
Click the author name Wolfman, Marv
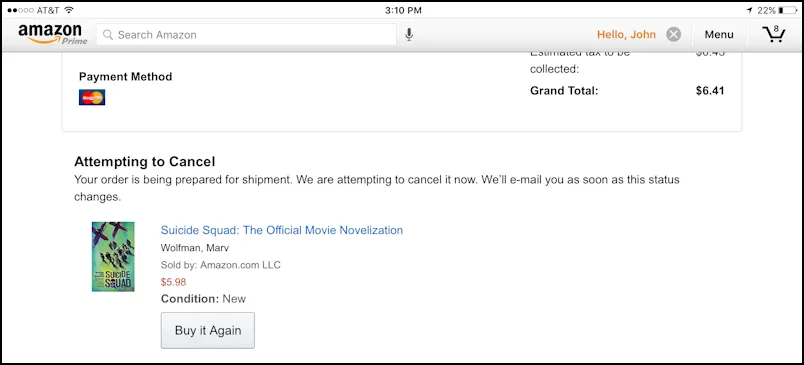[195, 248]
